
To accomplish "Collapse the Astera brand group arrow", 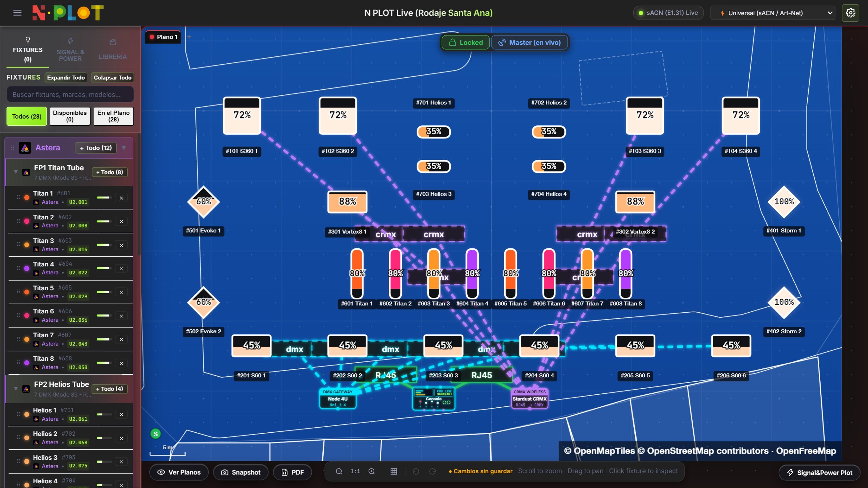I will pyautogui.click(x=124, y=148).
